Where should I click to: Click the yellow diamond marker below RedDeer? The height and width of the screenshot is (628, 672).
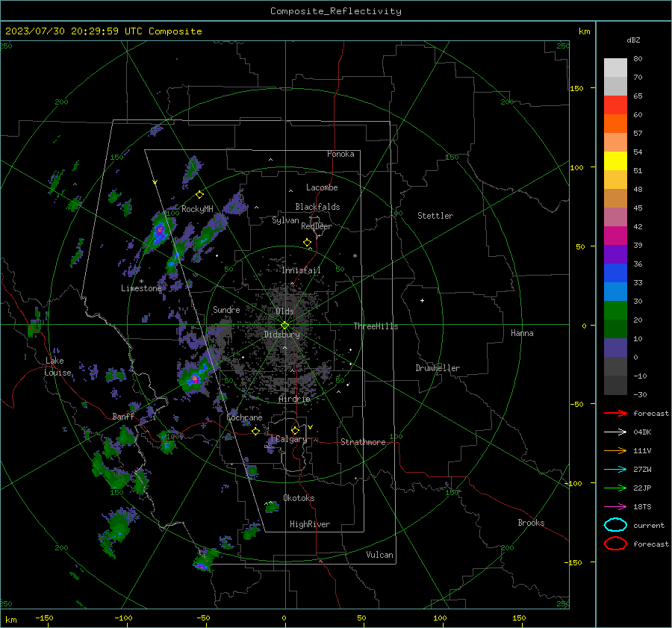(307, 243)
